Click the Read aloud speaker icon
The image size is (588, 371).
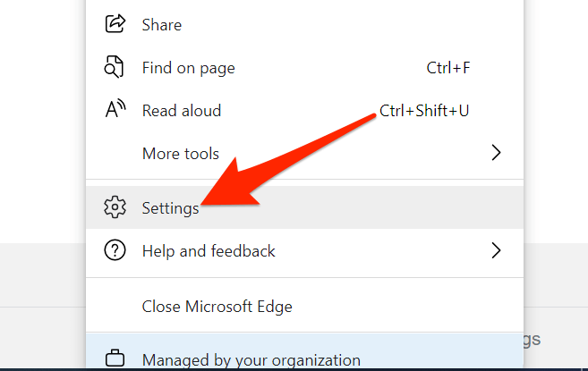tap(115, 111)
